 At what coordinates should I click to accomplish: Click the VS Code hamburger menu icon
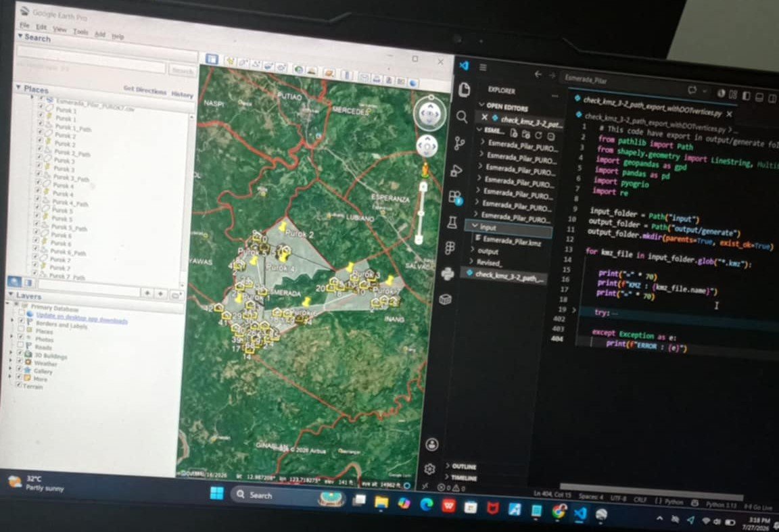pyautogui.click(x=482, y=67)
